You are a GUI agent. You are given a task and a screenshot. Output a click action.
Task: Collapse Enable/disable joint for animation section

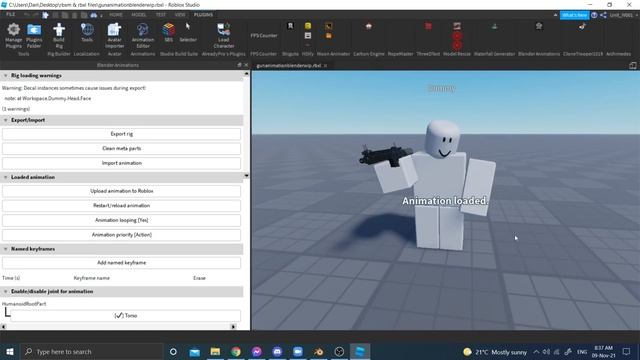(6, 291)
